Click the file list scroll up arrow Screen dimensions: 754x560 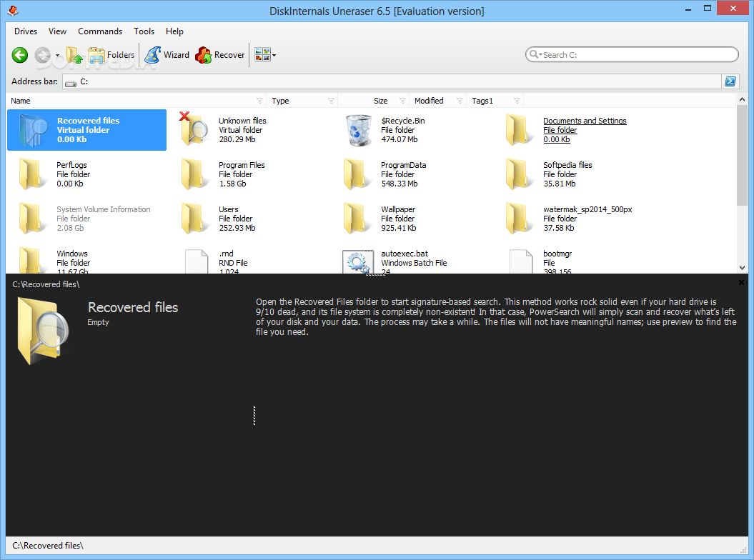[x=742, y=99]
